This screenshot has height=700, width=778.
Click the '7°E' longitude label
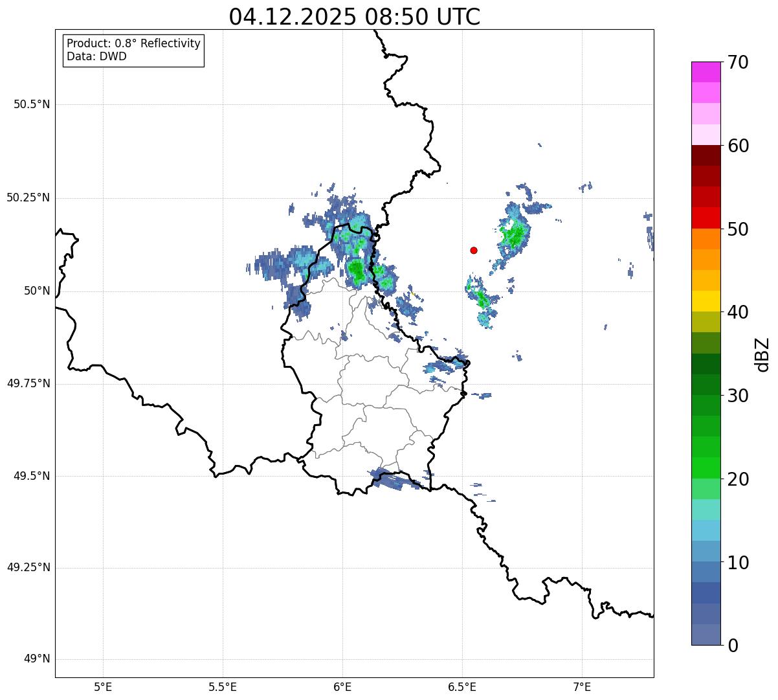click(582, 686)
